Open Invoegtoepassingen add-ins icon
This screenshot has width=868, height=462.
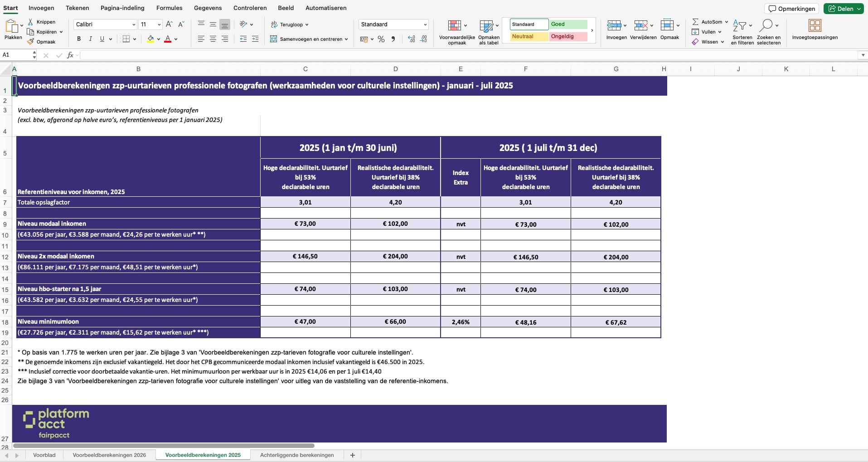815,25
